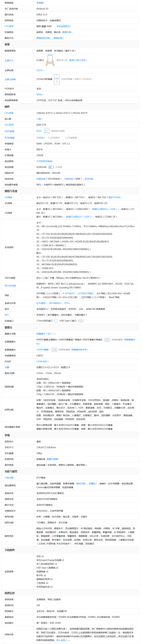Click the 主屏尺寸 row label link
Screen dimensions: 143x644
(9, 61)
